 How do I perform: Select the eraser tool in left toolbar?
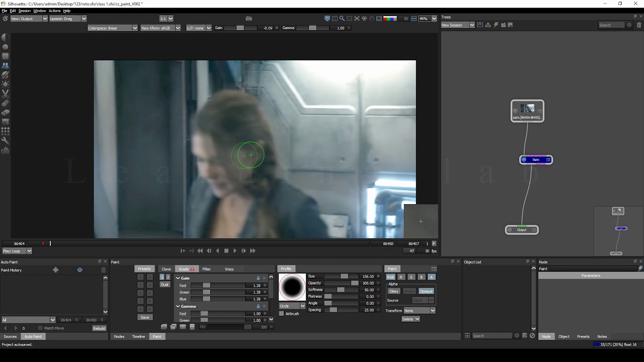[x=6, y=113]
